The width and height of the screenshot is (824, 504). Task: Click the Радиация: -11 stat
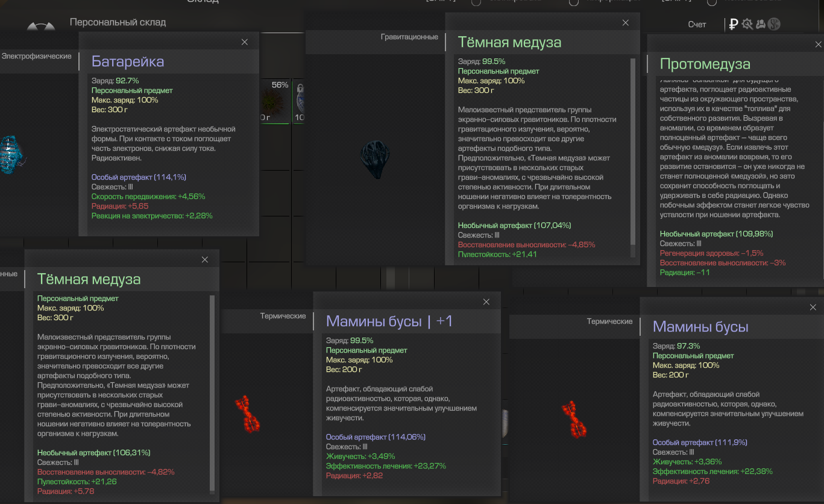tap(685, 272)
